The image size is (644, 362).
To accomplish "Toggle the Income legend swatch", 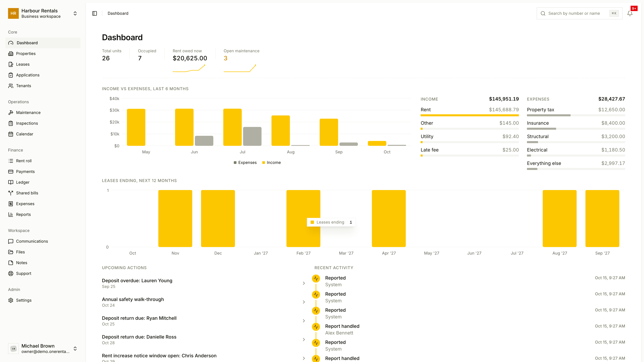I will coord(263,162).
